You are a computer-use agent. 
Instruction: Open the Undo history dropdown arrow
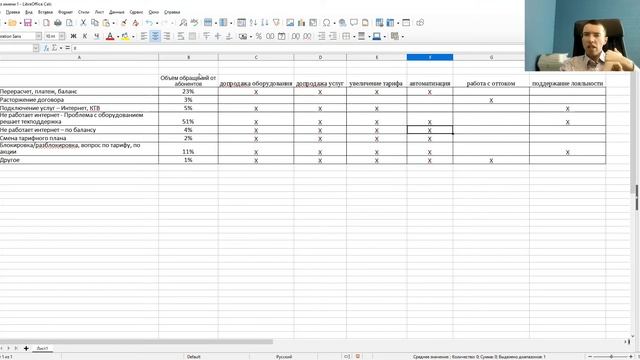click(157, 23)
